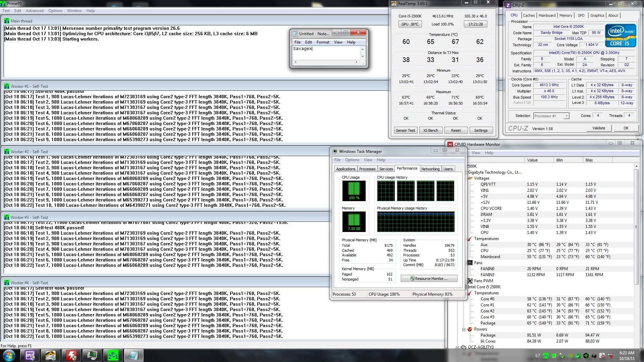The height and width of the screenshot is (362, 644).
Task: Open the Graphics tab in CPU-Z
Action: point(597,15)
